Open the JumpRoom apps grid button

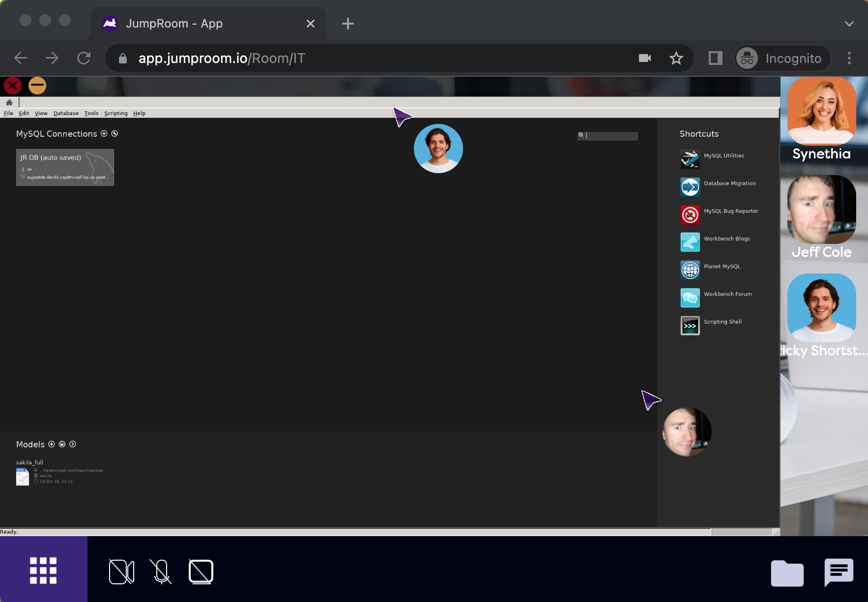[x=43, y=571]
